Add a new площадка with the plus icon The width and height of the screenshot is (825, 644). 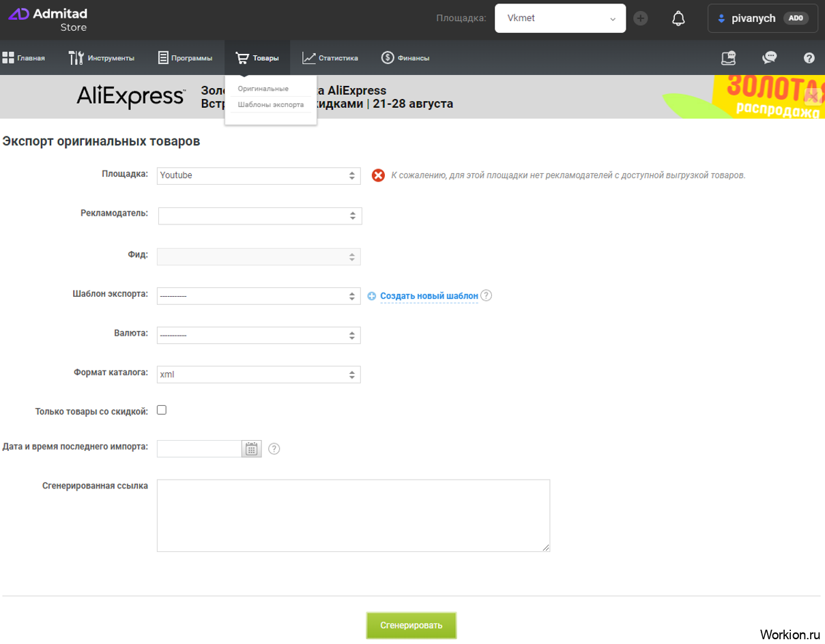(640, 18)
